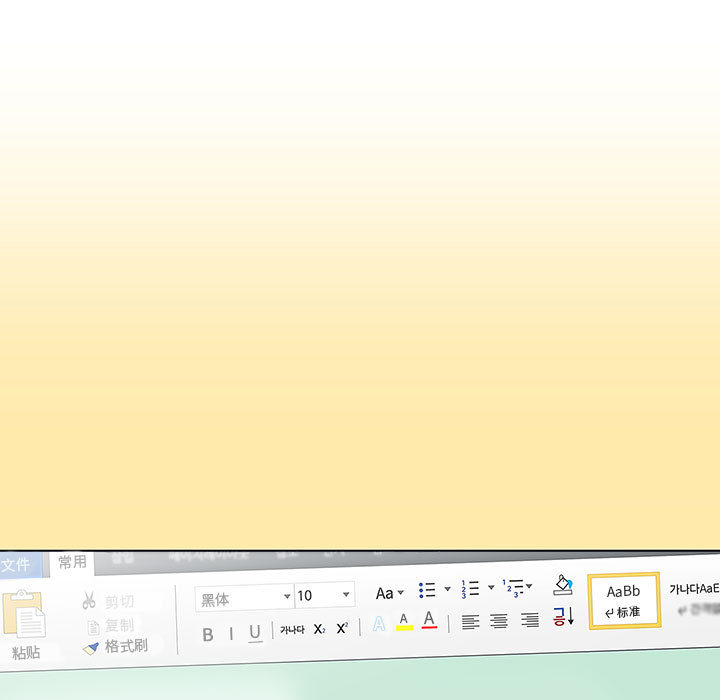Screen dimensions: 720x700
Task: Toggle Italic formatting
Action: tap(231, 633)
